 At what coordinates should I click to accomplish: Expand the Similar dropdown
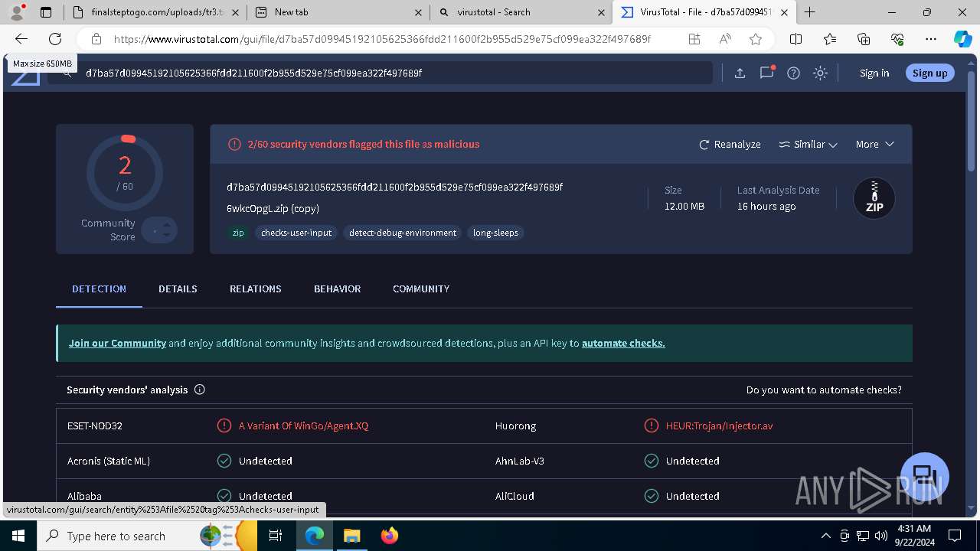[x=808, y=144]
